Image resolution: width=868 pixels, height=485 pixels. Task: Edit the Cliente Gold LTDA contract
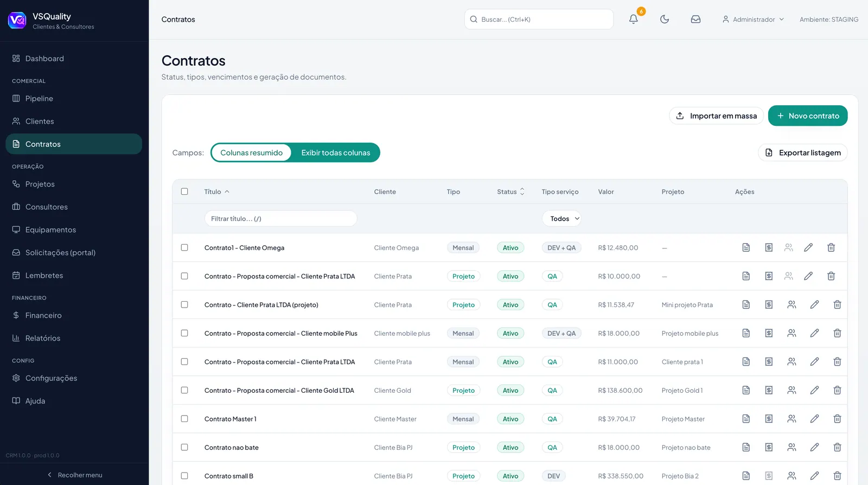coord(814,391)
